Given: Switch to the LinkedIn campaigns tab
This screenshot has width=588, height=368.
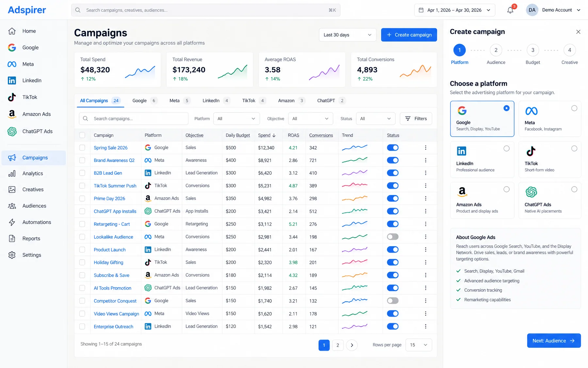Looking at the screenshot, I should [217, 101].
